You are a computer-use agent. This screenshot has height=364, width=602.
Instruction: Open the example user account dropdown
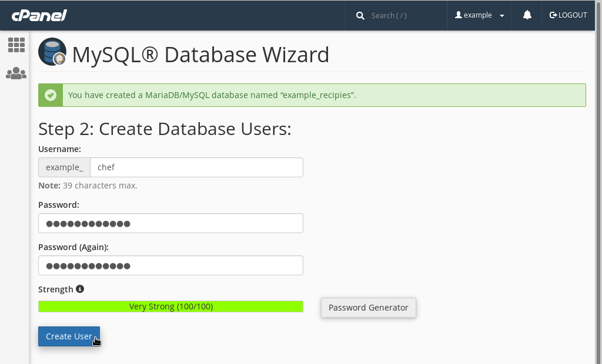(480, 15)
